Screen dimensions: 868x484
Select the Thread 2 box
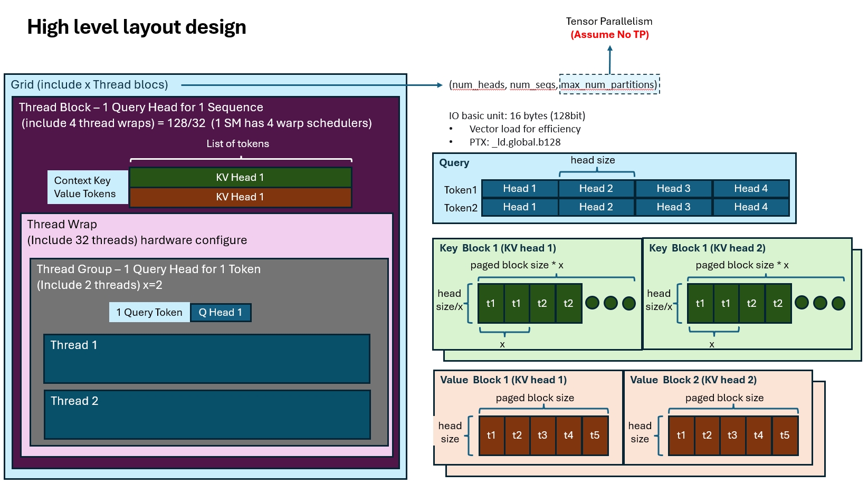[x=207, y=414]
